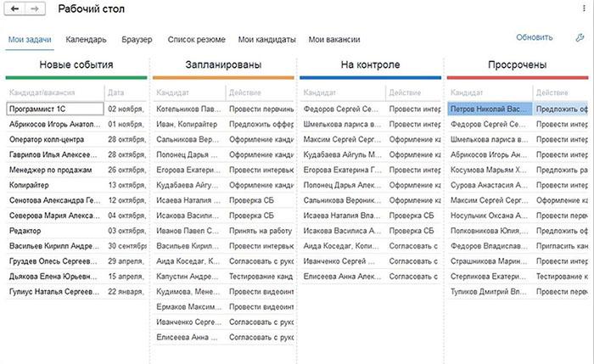The image size is (594, 364).
Task: Select the Копирайтер row in Новые события
Action: pos(76,185)
